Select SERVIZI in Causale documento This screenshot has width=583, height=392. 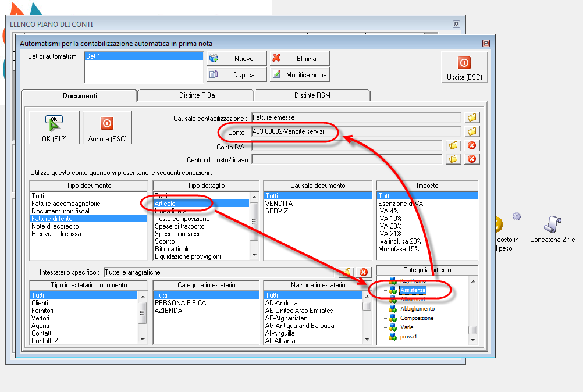tap(318, 211)
